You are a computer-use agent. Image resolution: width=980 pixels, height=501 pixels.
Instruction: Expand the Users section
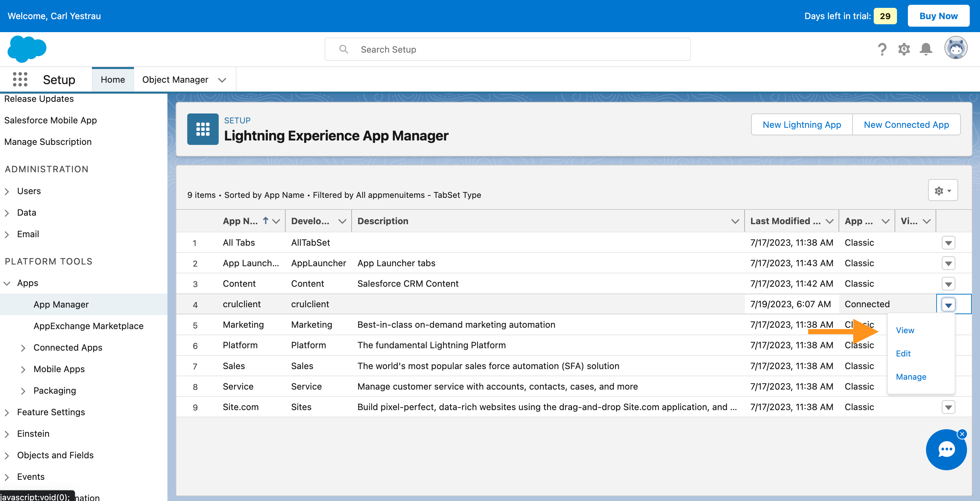click(7, 191)
